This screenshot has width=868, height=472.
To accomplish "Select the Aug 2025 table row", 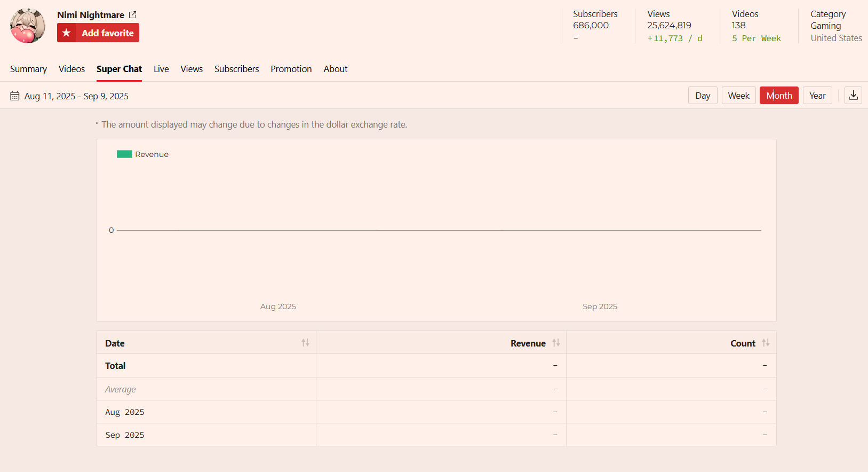I will point(436,412).
